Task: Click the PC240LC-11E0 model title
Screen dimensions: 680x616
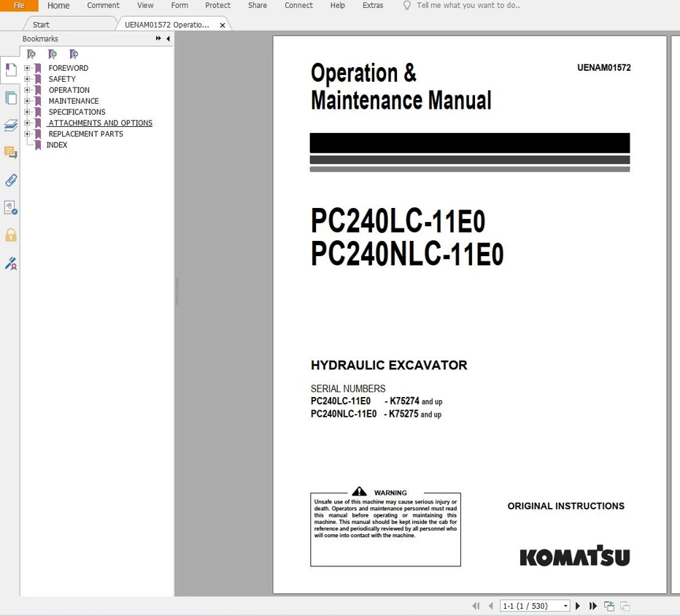Action: tap(398, 221)
